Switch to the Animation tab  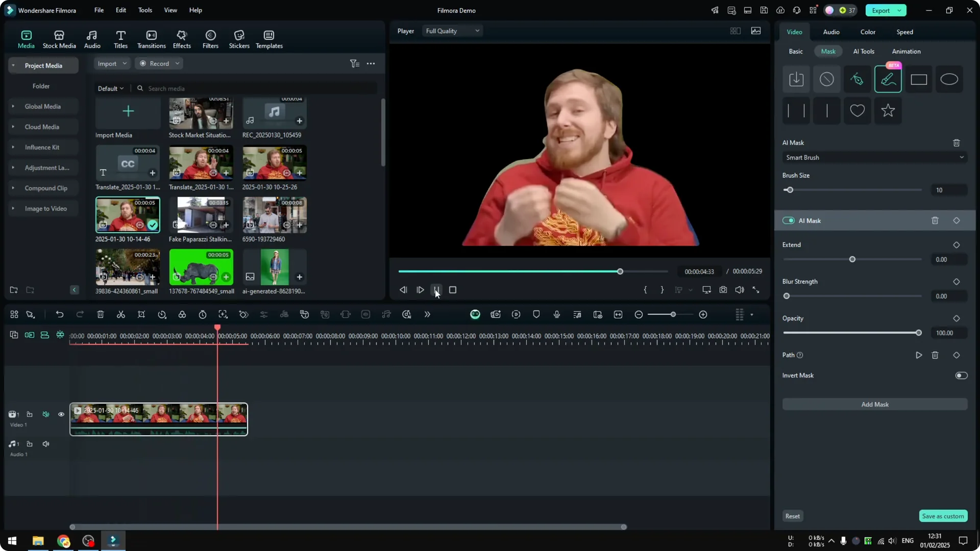[905, 51]
